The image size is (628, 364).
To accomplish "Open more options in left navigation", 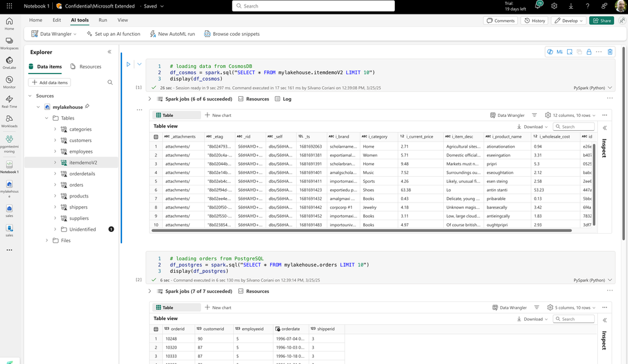I will click(x=9, y=250).
